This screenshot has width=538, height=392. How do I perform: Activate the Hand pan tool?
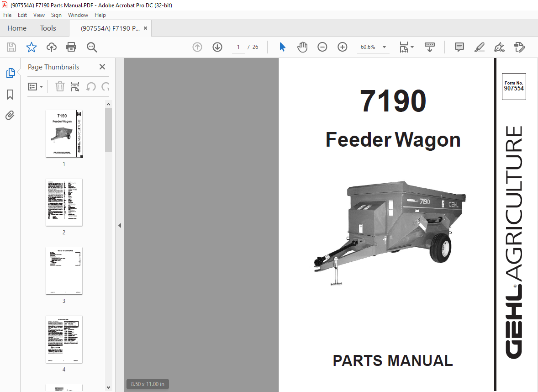pos(302,47)
